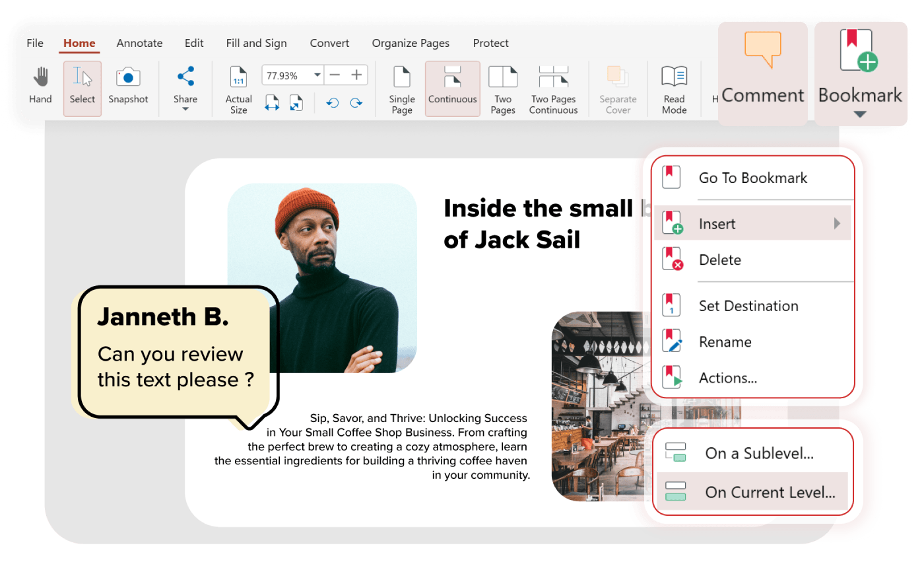The width and height of the screenshot is (924, 570).
Task: Select the Hand tool
Action: click(40, 86)
